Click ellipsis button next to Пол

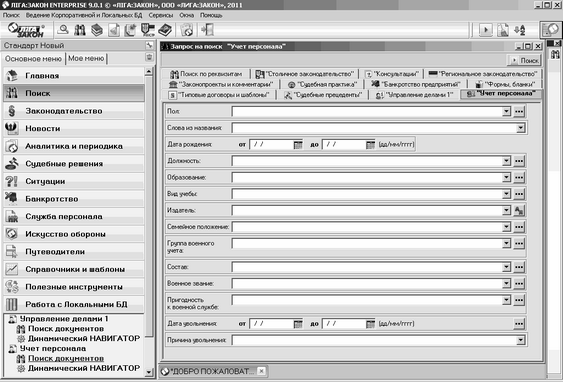point(519,111)
